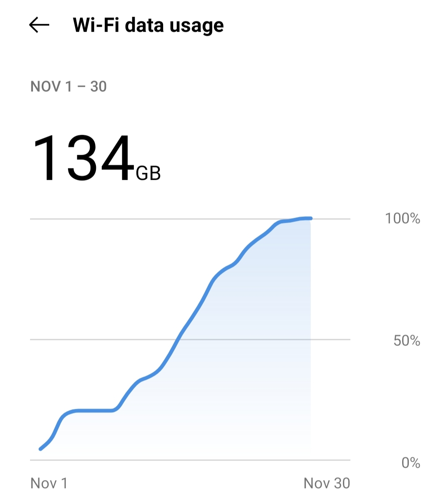Tap the Nov 1 start date label

click(x=49, y=483)
